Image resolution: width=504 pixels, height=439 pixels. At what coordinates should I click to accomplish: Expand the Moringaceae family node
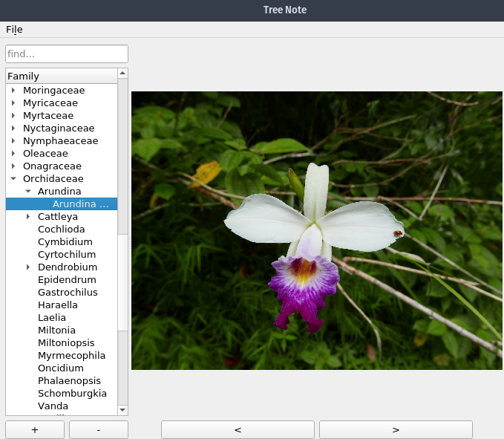click(x=13, y=91)
